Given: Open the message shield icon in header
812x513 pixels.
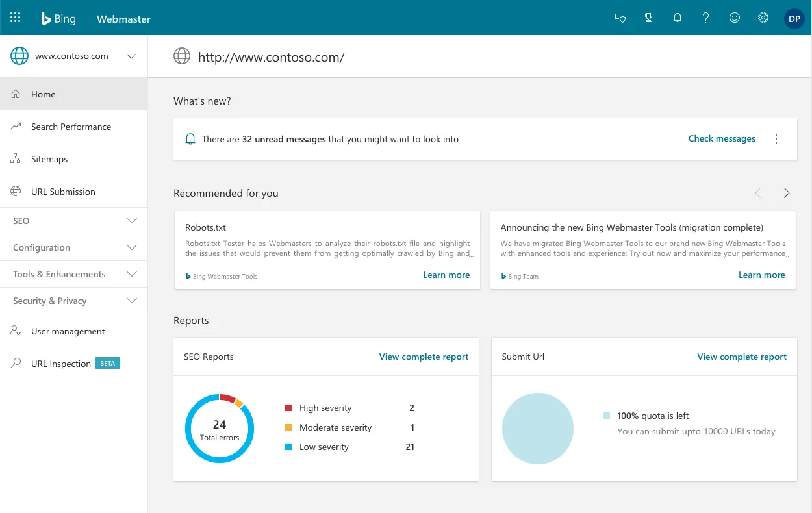Looking at the screenshot, I should [620, 18].
